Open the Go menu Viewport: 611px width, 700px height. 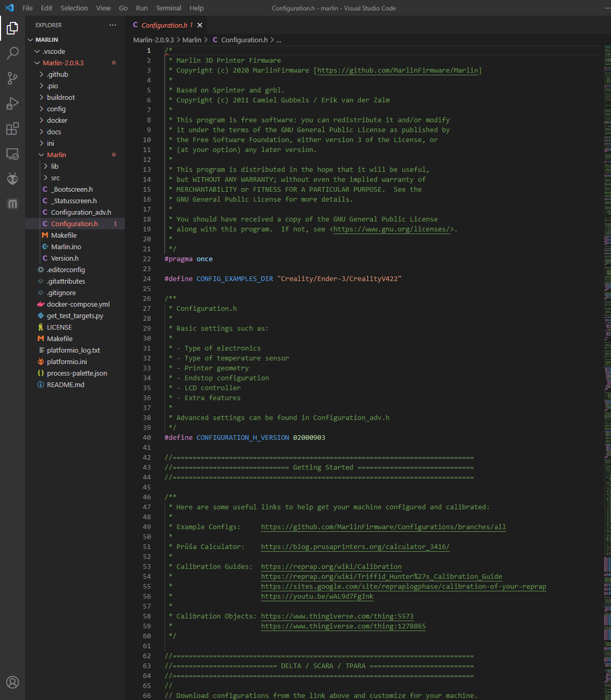coord(123,8)
